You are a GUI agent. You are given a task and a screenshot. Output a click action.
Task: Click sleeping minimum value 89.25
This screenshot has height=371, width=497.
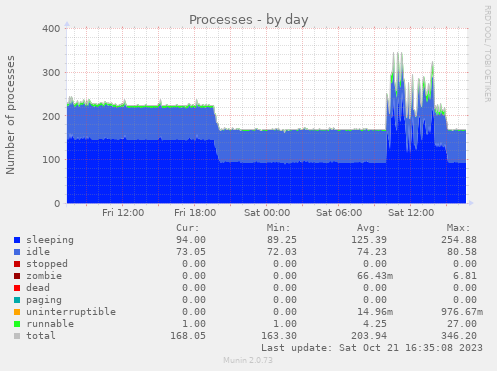pyautogui.click(x=282, y=240)
